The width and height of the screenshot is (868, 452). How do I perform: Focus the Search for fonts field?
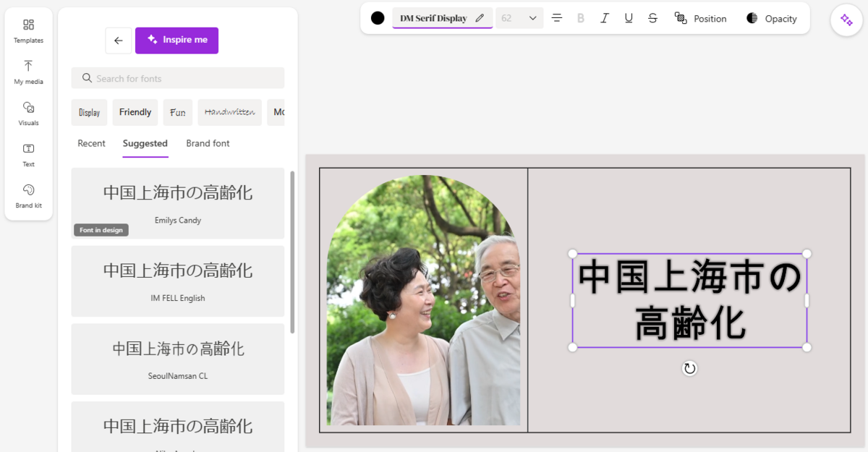(178, 78)
